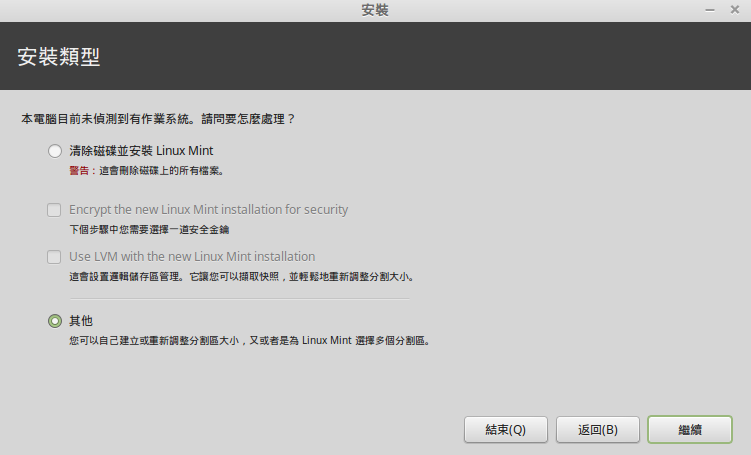The image size is (751, 455).
Task: Select the 其他 radio button
Action: point(55,321)
